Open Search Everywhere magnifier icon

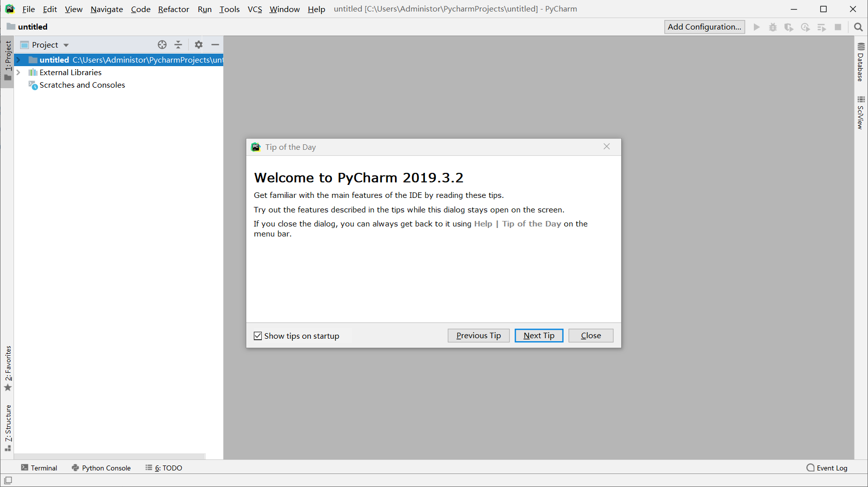tap(858, 27)
